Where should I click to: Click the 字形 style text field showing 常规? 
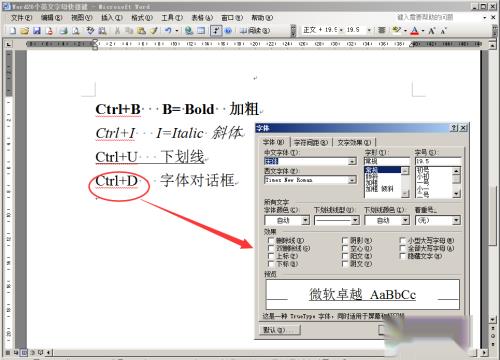(386, 161)
